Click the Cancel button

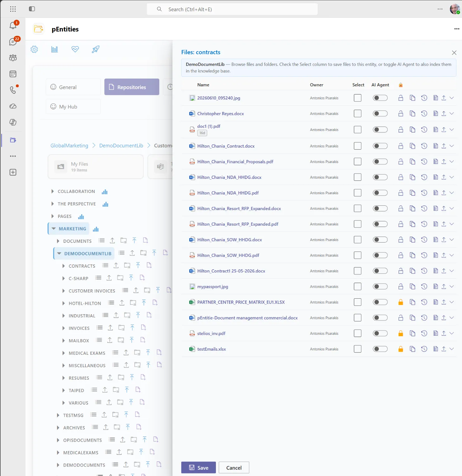[234, 468]
